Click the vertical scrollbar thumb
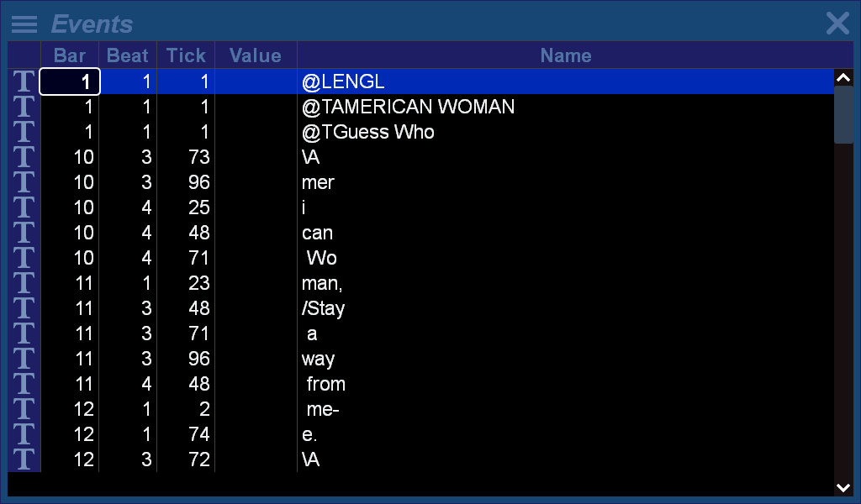The width and height of the screenshot is (861, 504). pos(843,114)
